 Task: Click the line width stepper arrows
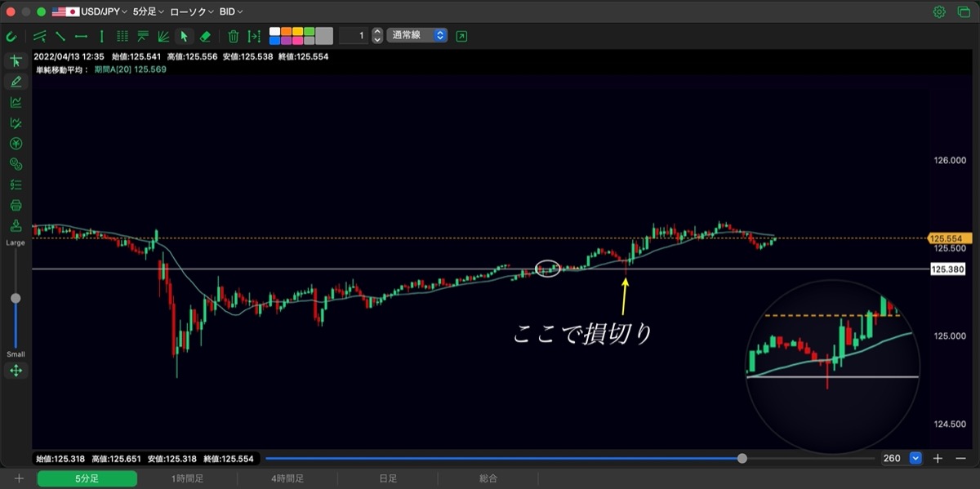(x=376, y=36)
